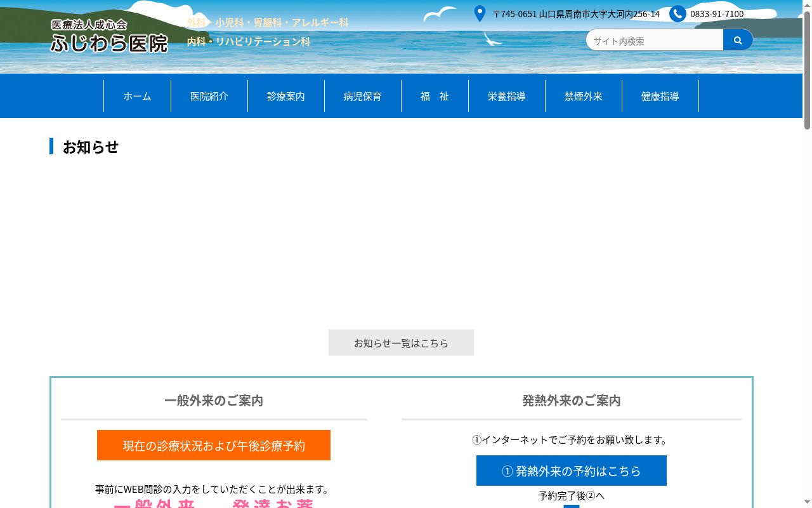Click the 事前にWEB問診の入力 text line
812x508 pixels.
point(214,490)
